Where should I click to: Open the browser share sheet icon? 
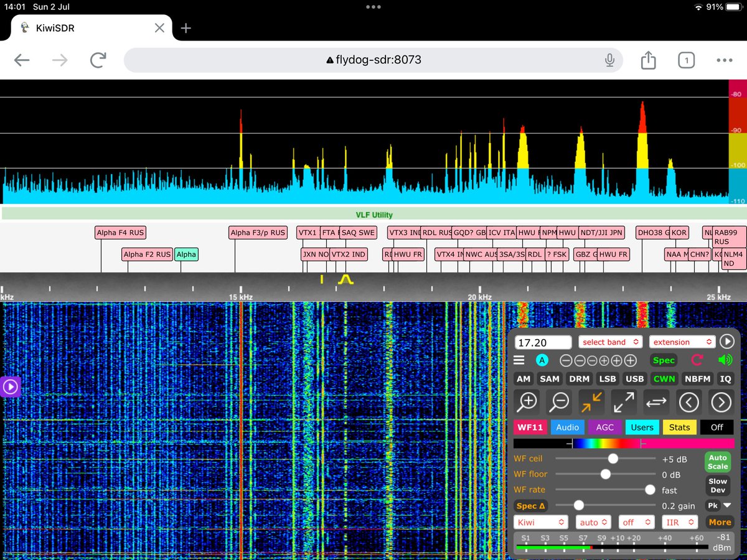(648, 60)
